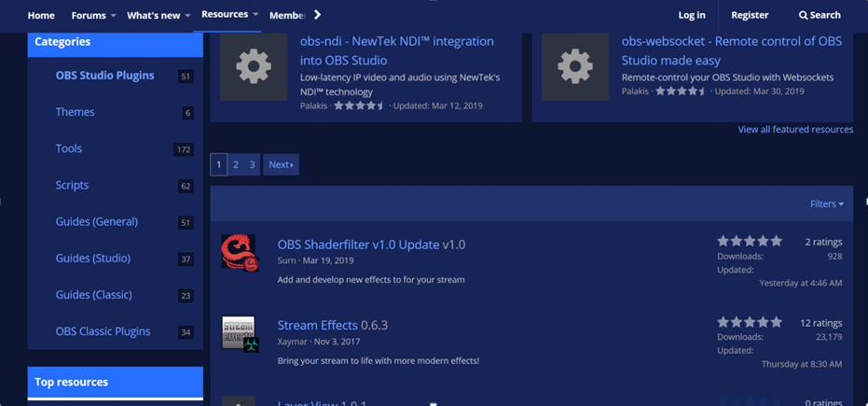Click the Log in link
This screenshot has height=406, width=868.
pyautogui.click(x=692, y=15)
